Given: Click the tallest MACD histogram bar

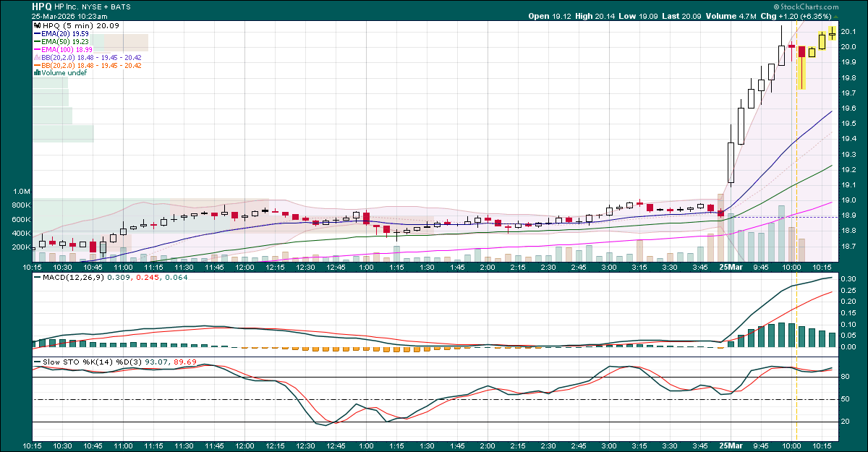Looking at the screenshot, I should coord(781,335).
